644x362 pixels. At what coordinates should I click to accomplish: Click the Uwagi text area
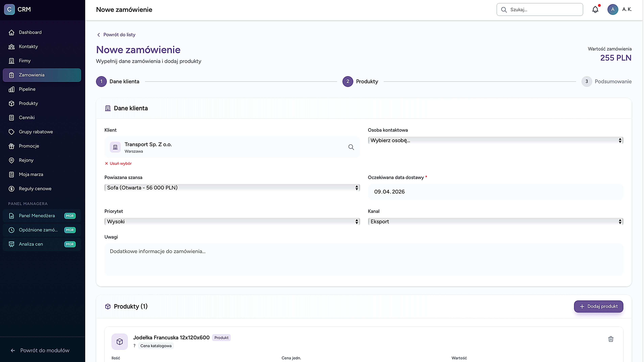(x=364, y=260)
